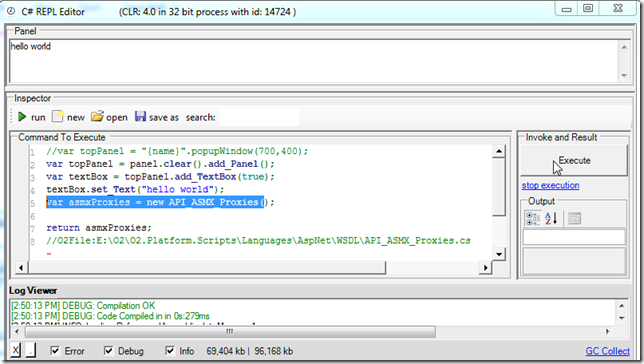Click the run label in toolbar

click(38, 117)
